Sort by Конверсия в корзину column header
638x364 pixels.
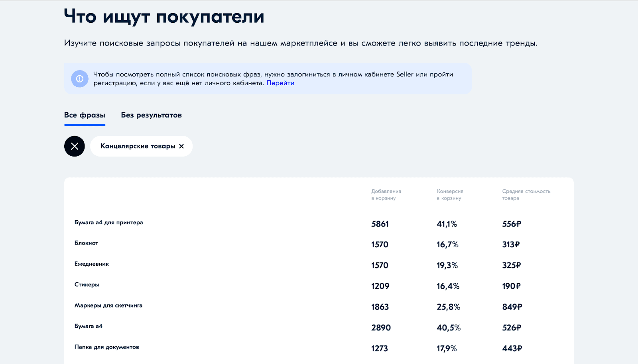tap(450, 195)
